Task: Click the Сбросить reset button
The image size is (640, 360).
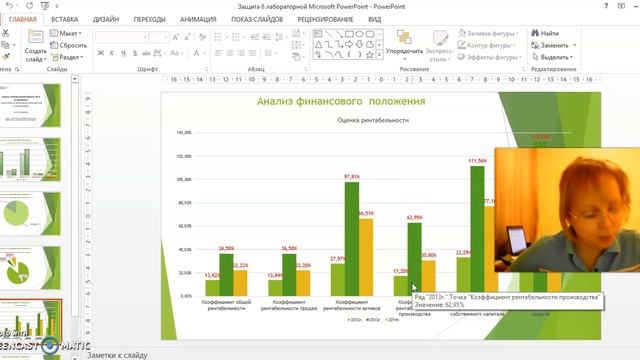Action: point(69,45)
